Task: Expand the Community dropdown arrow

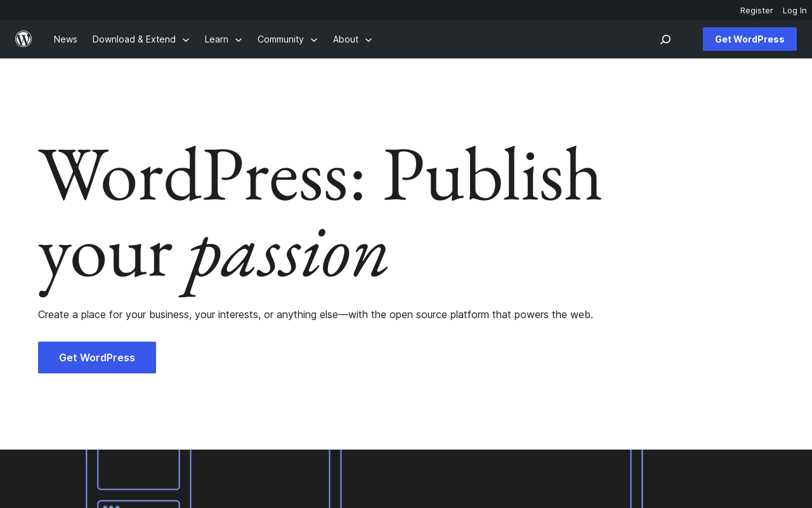Action: point(313,39)
